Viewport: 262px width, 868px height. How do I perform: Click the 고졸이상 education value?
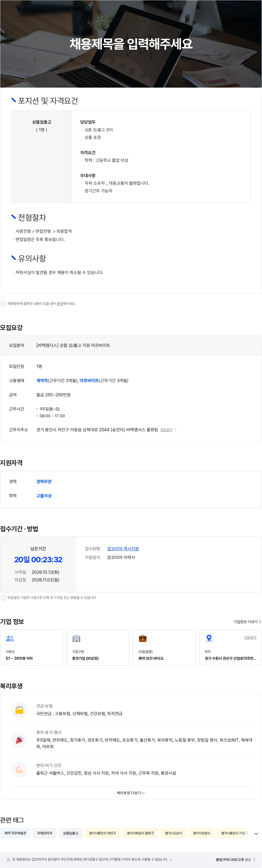click(x=44, y=496)
